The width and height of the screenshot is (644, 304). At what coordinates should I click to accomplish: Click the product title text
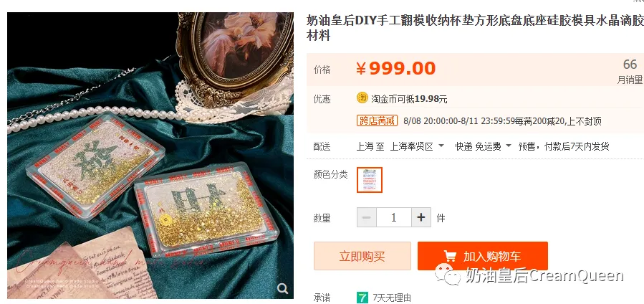click(x=474, y=28)
